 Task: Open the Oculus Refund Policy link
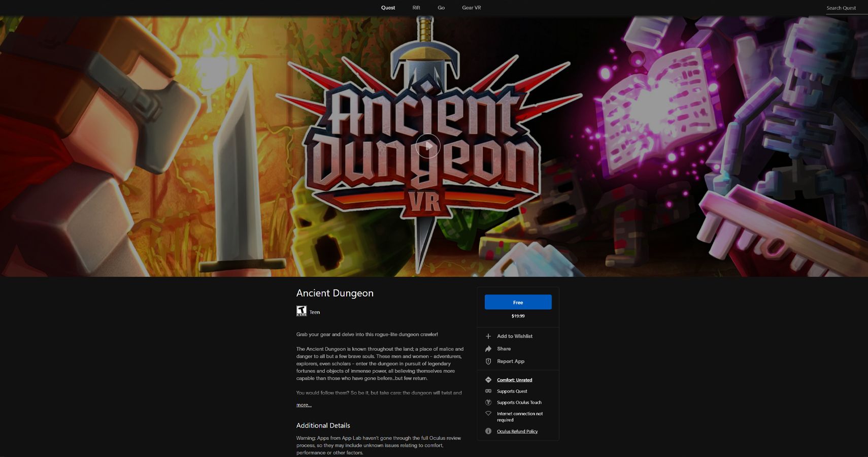[517, 432]
